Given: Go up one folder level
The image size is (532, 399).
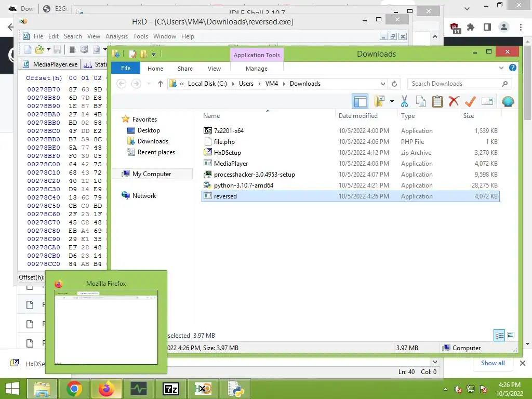Looking at the screenshot, I should 160,84.
